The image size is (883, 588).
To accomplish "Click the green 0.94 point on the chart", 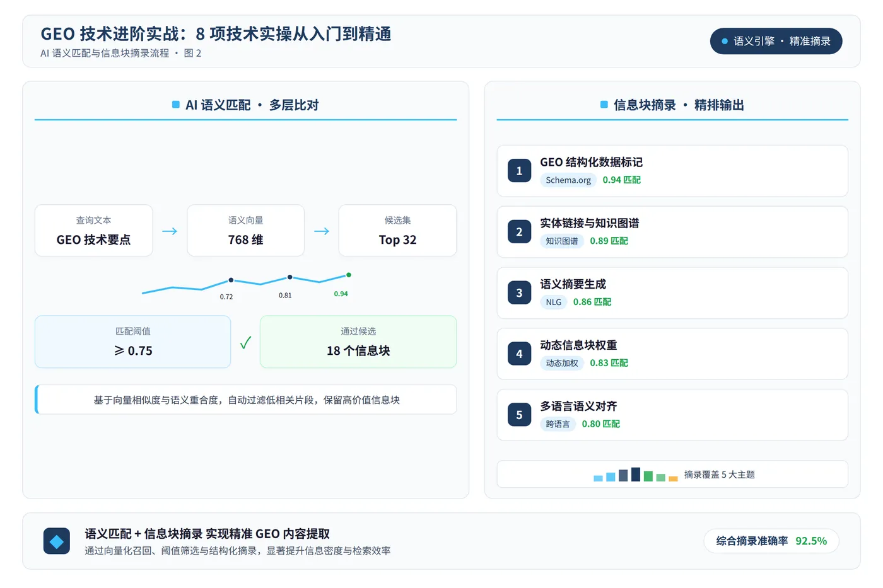I will tap(349, 275).
